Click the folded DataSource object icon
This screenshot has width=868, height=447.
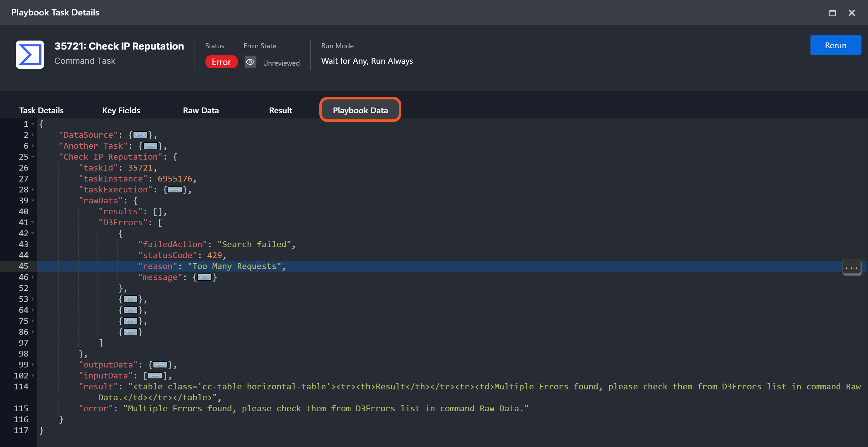140,135
